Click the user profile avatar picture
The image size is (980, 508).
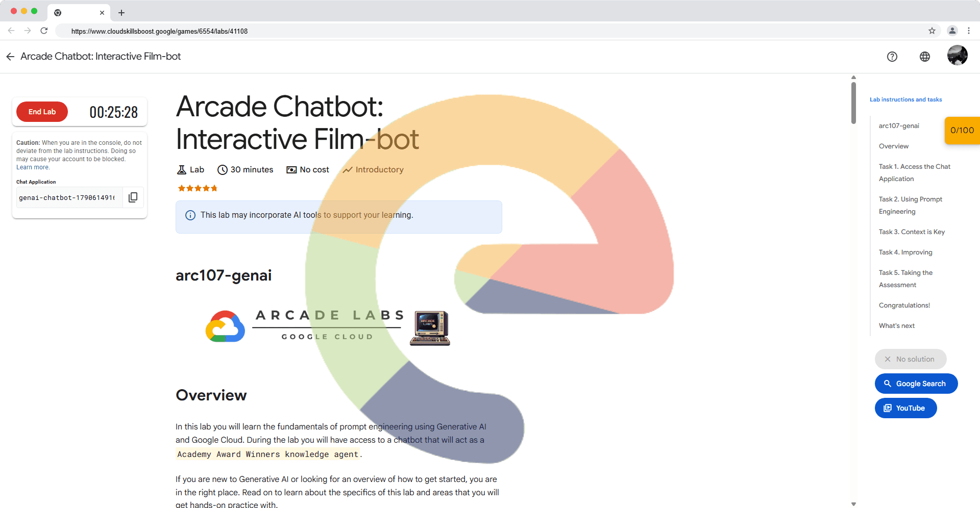957,56
